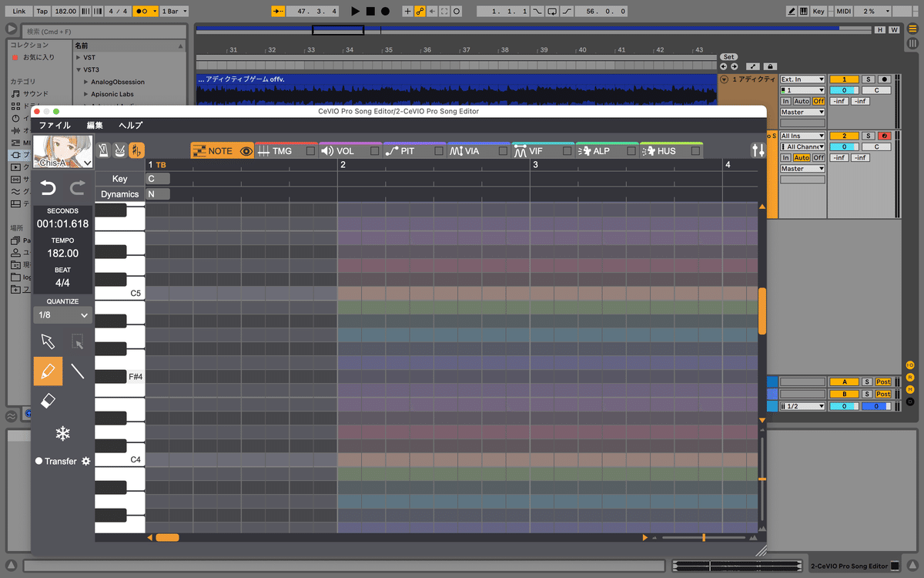924x578 pixels.
Task: Click the CeVIO horizontal zoom slider
Action: pyautogui.click(x=704, y=537)
